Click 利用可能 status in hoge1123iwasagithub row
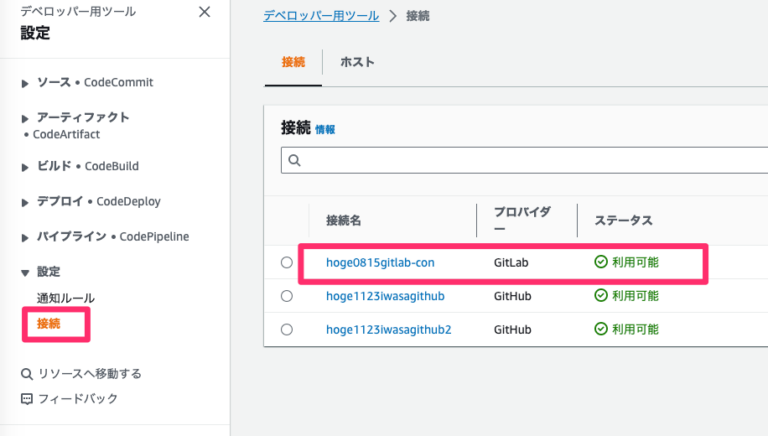Screen dimensions: 768x436 [635, 296]
